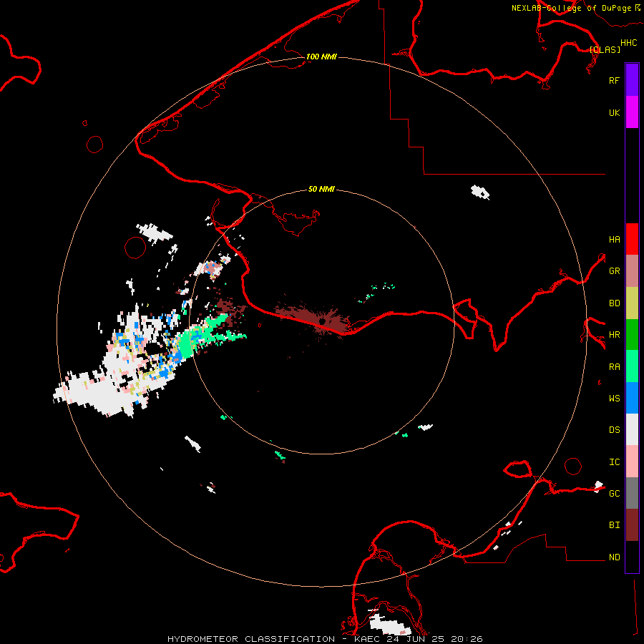Click the IC legend label
This screenshot has width=644, height=644.
point(614,462)
